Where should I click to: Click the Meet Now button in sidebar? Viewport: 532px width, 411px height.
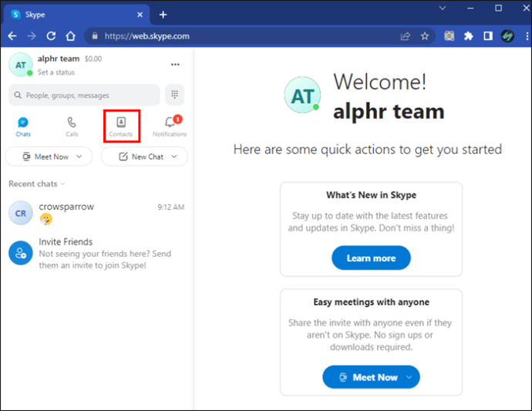(x=49, y=157)
